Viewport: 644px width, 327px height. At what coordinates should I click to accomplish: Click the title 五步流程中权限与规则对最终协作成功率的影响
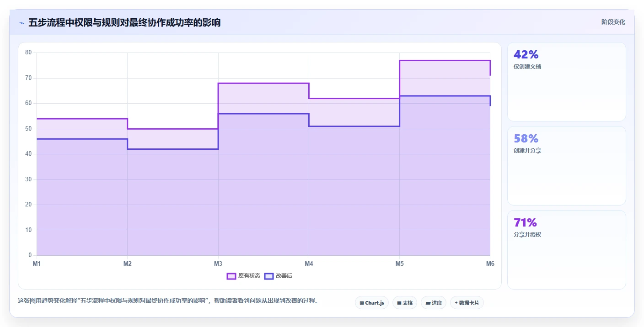124,22
